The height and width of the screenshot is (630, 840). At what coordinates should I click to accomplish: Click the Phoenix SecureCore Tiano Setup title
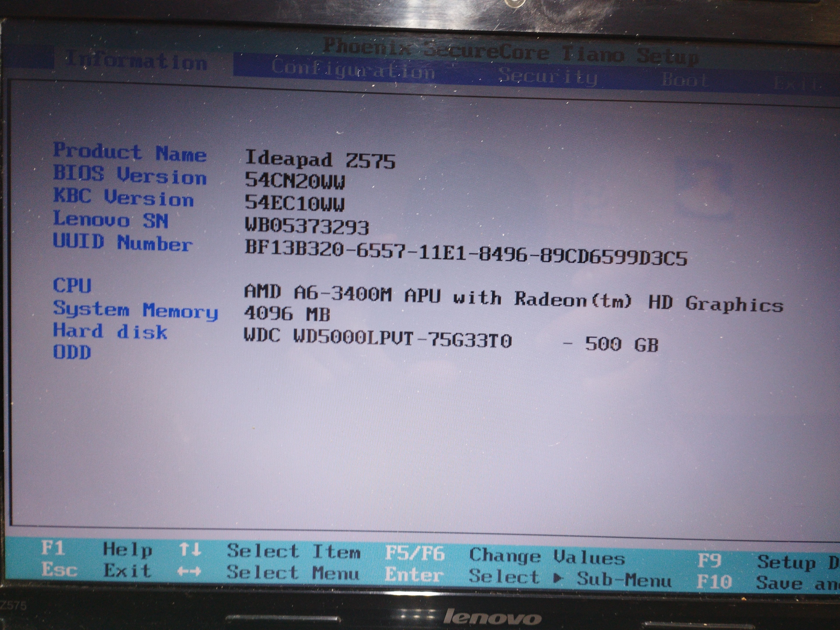click(511, 51)
